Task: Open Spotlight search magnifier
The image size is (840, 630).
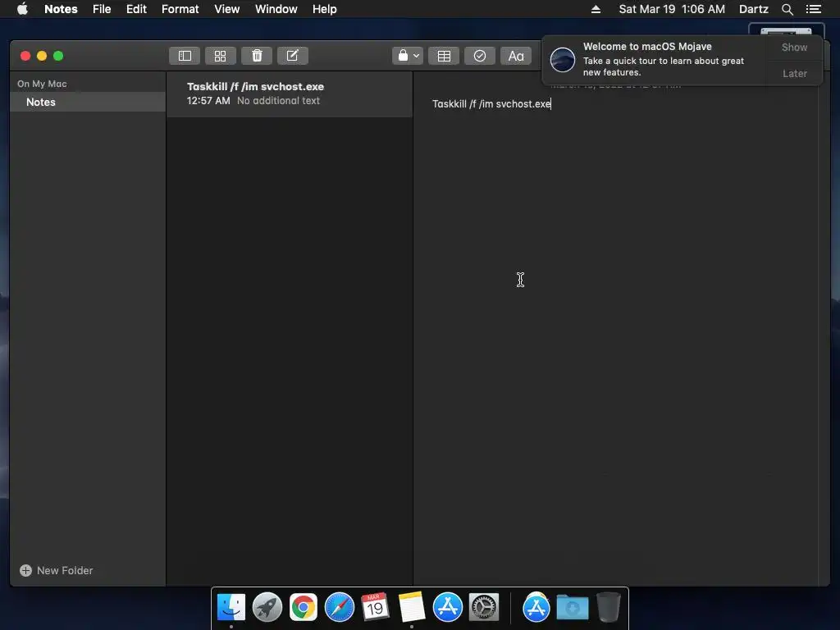Action: (787, 9)
